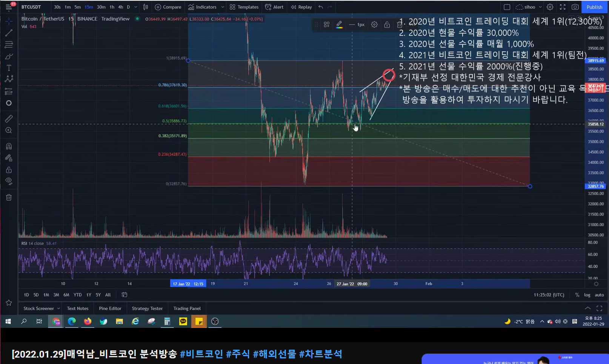Lock the selected drawing in floating toolbar

(387, 24)
